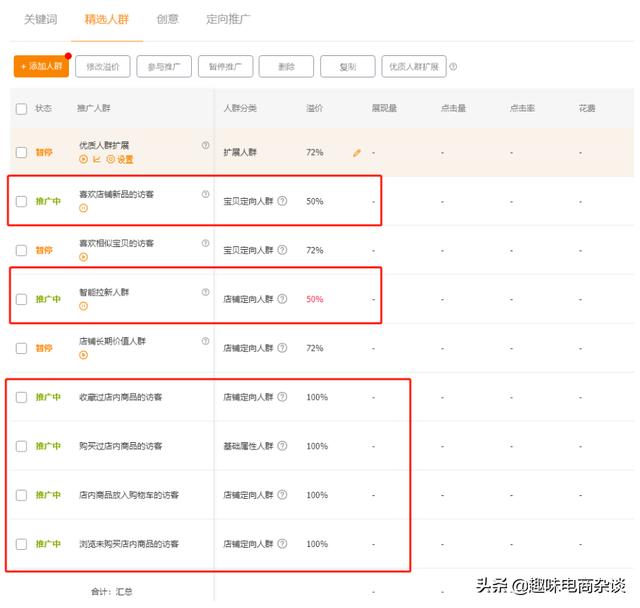This screenshot has height=608, width=640.
Task: Click help icon next to 优质人群扩展 button
Action: (x=453, y=67)
